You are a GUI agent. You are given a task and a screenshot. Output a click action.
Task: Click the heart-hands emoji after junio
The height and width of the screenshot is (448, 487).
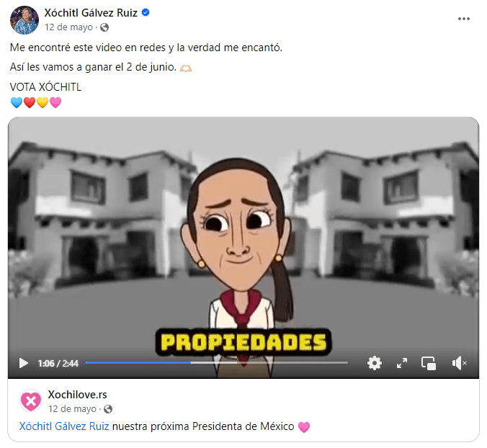(x=186, y=68)
